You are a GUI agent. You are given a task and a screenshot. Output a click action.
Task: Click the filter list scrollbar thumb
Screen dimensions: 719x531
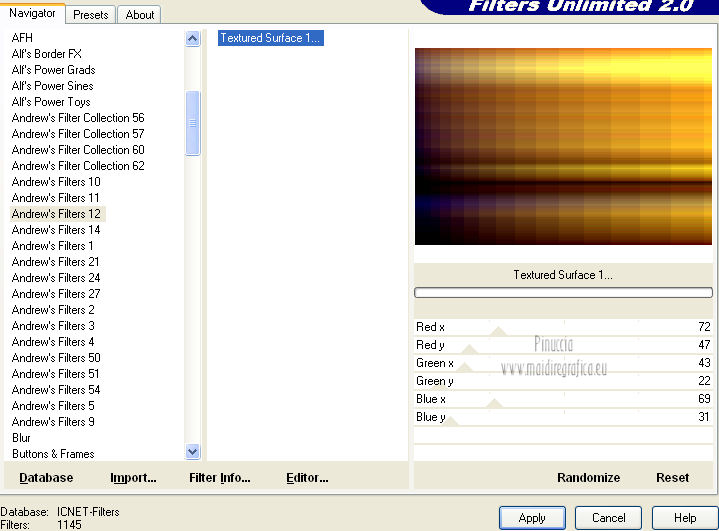(193, 123)
